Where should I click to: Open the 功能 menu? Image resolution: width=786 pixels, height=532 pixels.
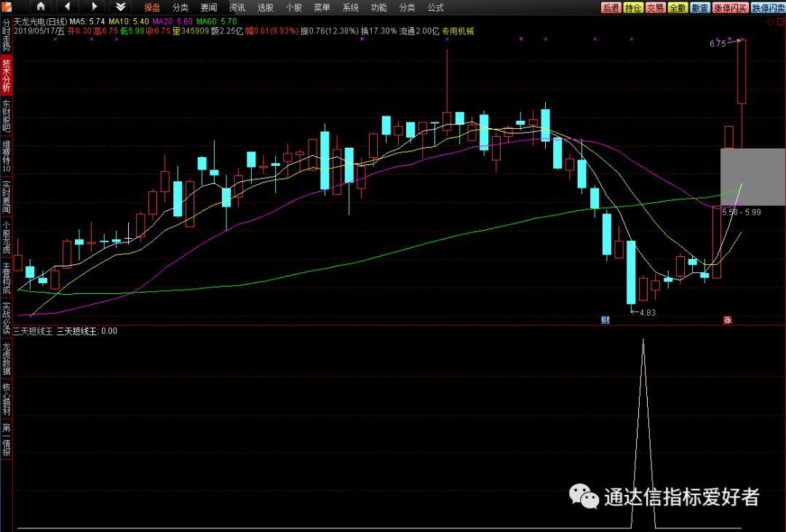click(x=378, y=7)
